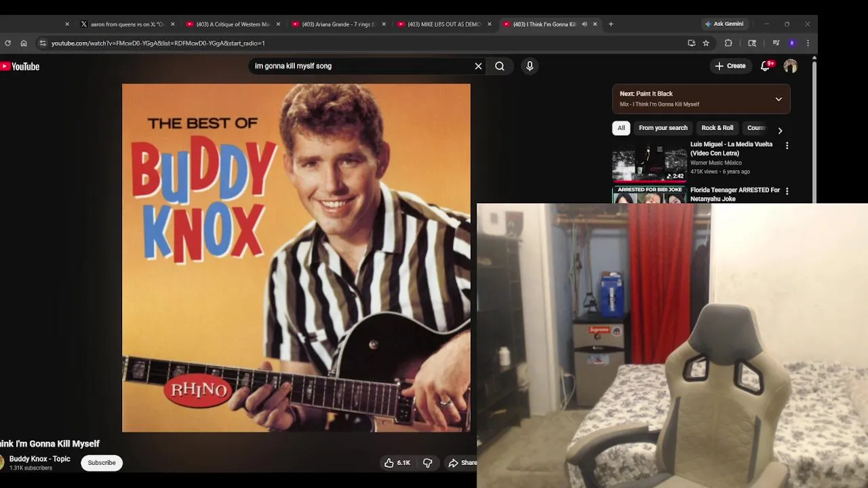The image size is (868, 488).
Task: Open a new Chrome tab
Action: click(611, 24)
